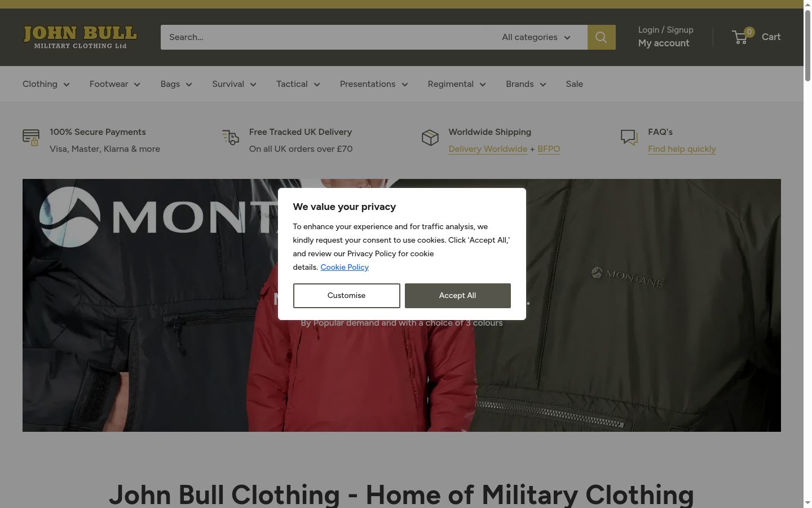Open the My account menu
812x508 pixels.
pos(664,43)
